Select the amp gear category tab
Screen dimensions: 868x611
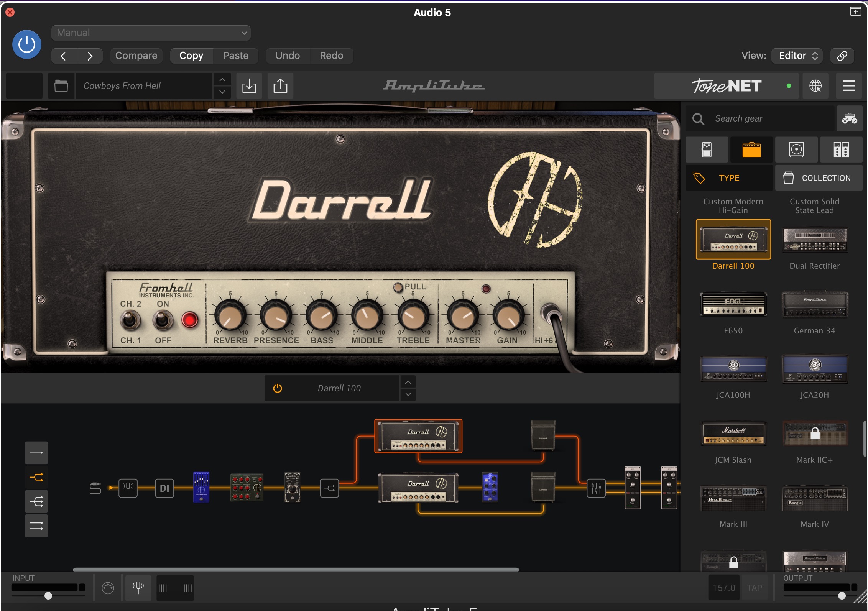[x=751, y=149]
